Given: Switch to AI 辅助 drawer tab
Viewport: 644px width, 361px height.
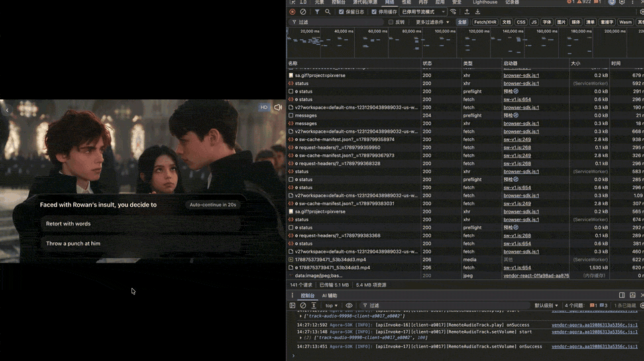Looking at the screenshot, I should pyautogui.click(x=329, y=295).
